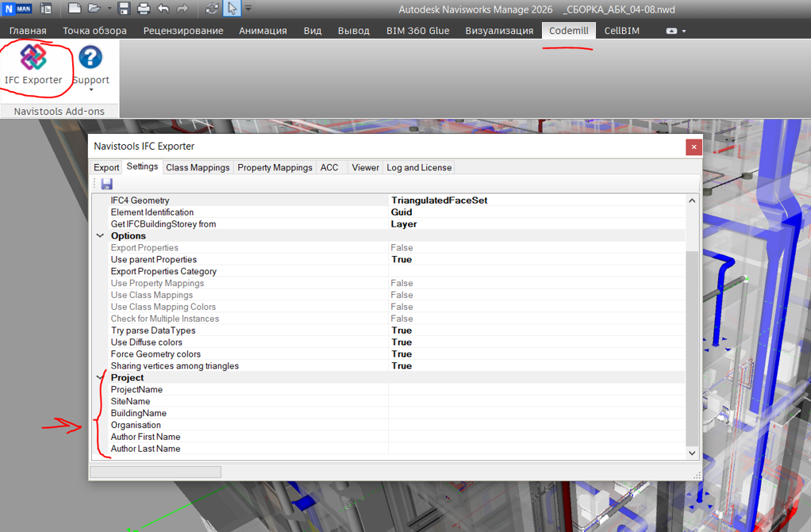Change Element Identification Guid value
The image size is (811, 532).
pyautogui.click(x=537, y=212)
